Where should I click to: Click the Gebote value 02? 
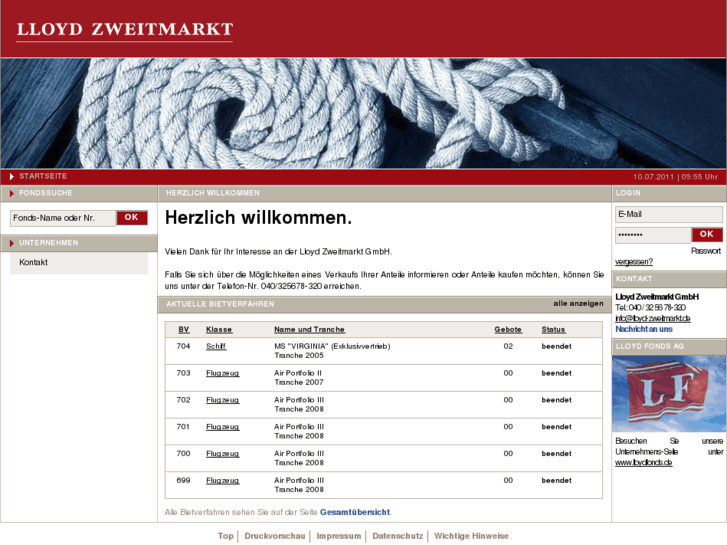[508, 346]
